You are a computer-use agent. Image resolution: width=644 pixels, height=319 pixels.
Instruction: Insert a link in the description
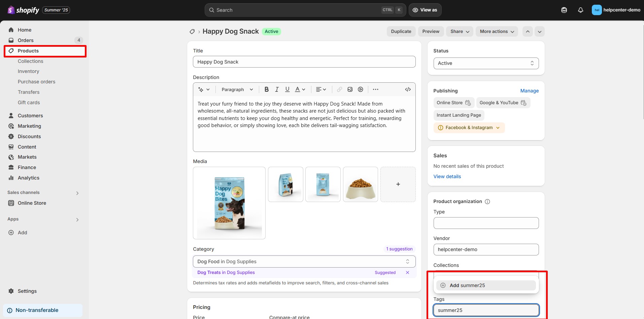[339, 89]
